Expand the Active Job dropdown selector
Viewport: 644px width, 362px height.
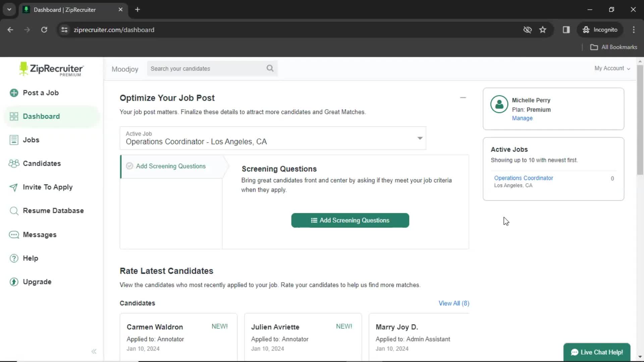(419, 138)
